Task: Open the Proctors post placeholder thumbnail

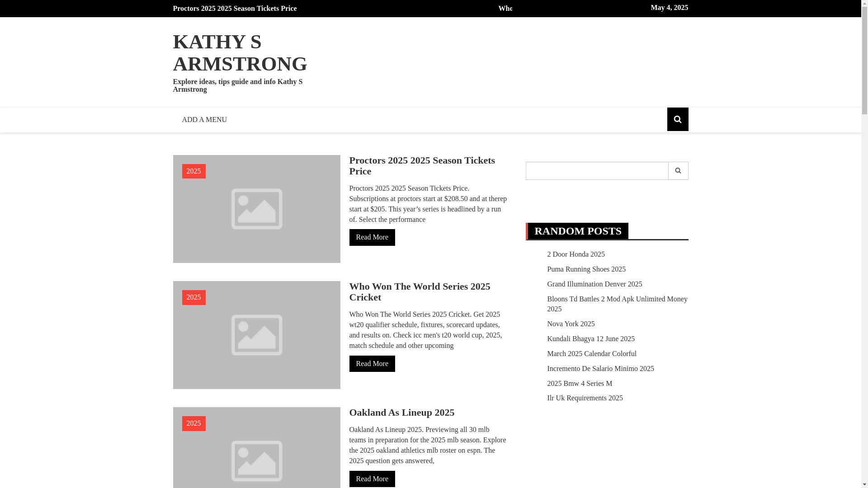Action: click(256, 209)
